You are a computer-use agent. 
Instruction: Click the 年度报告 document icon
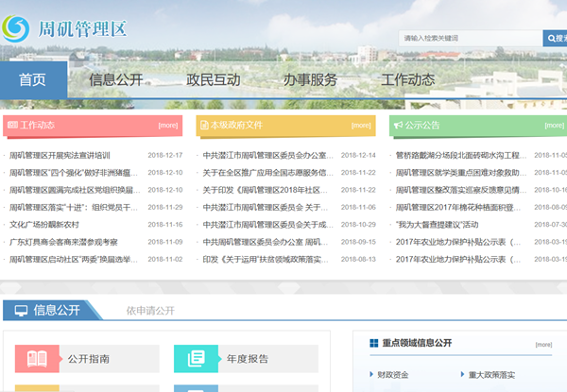(196, 359)
